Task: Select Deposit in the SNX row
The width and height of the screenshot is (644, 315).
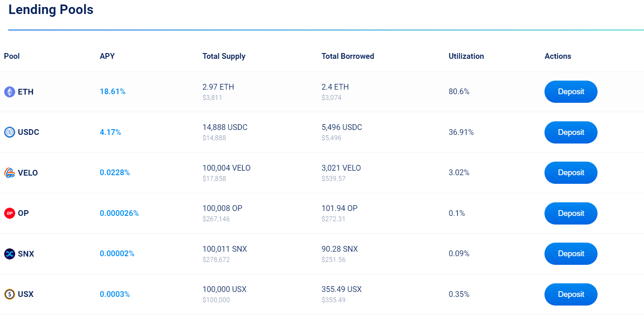Action: point(570,254)
